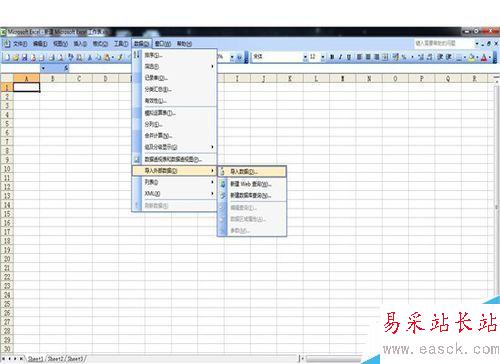Open the 插入 (Insert) menu

[x=80, y=44]
